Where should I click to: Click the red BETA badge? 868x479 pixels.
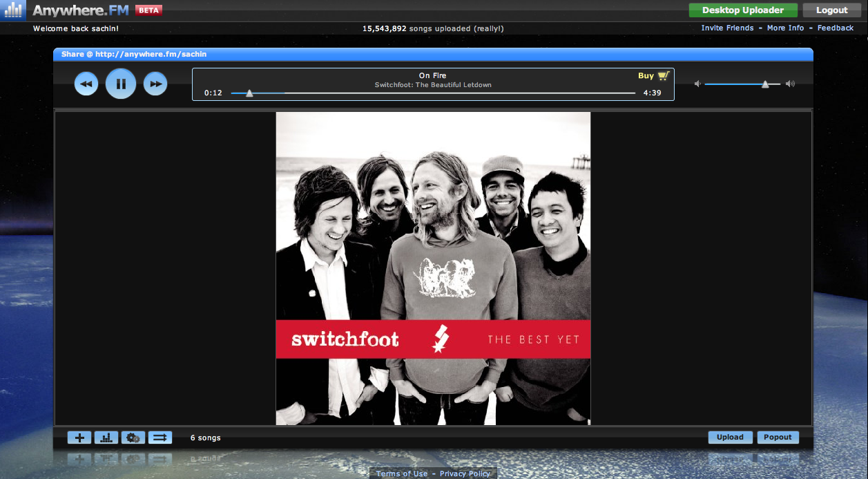tap(148, 10)
